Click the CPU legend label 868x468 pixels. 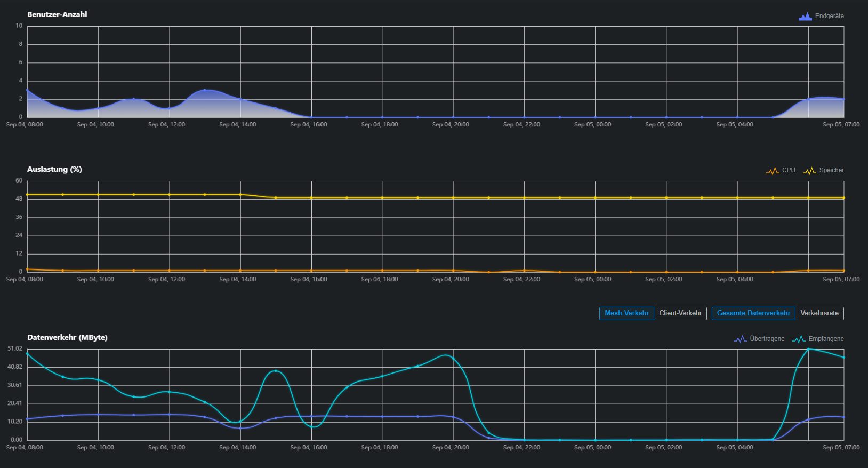(x=789, y=170)
